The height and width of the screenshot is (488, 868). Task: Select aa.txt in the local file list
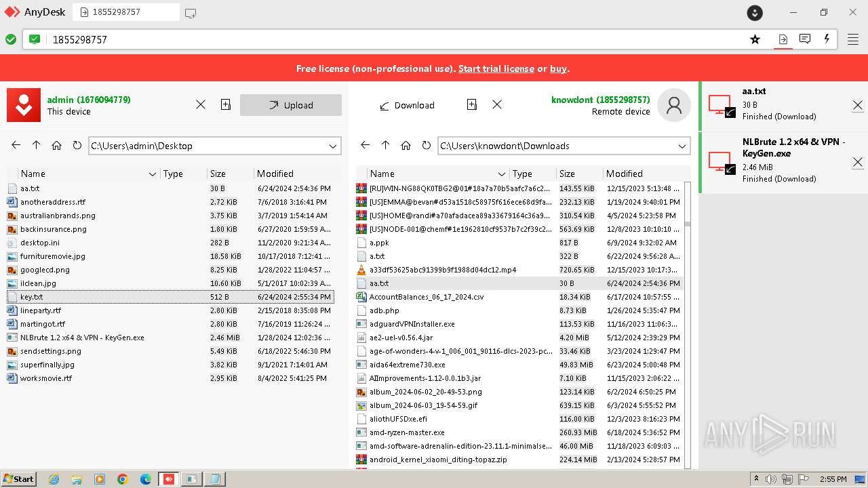170,188
